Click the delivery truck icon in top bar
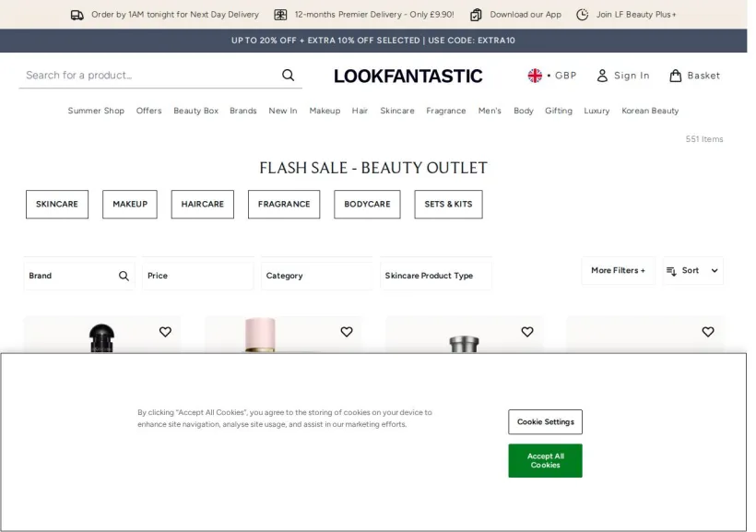Screen dimensions: 756x532 [77, 15]
